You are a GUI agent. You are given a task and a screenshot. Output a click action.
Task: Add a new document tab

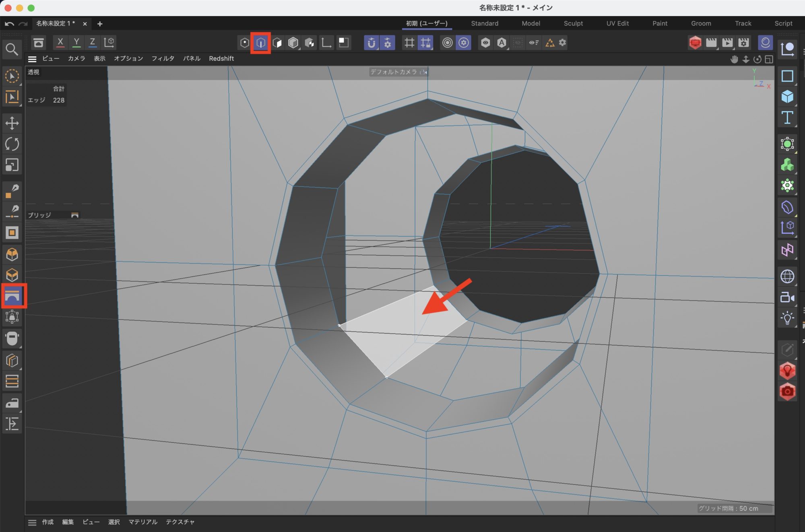100,24
